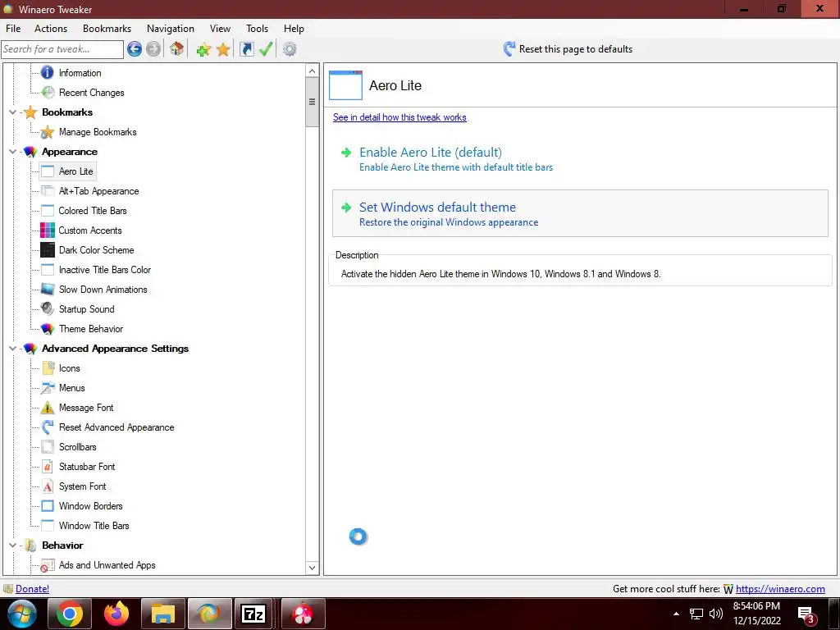
Task: Select Inactive Title Bars Color item
Action: [105, 269]
